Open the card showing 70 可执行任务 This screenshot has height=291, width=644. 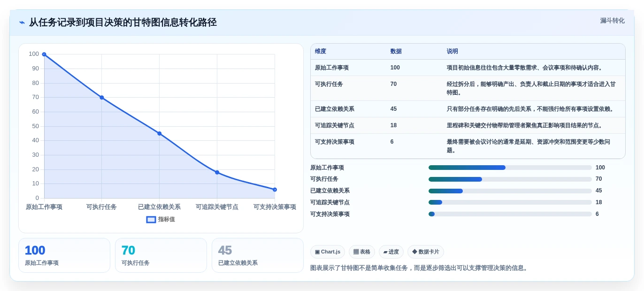pyautogui.click(x=161, y=255)
